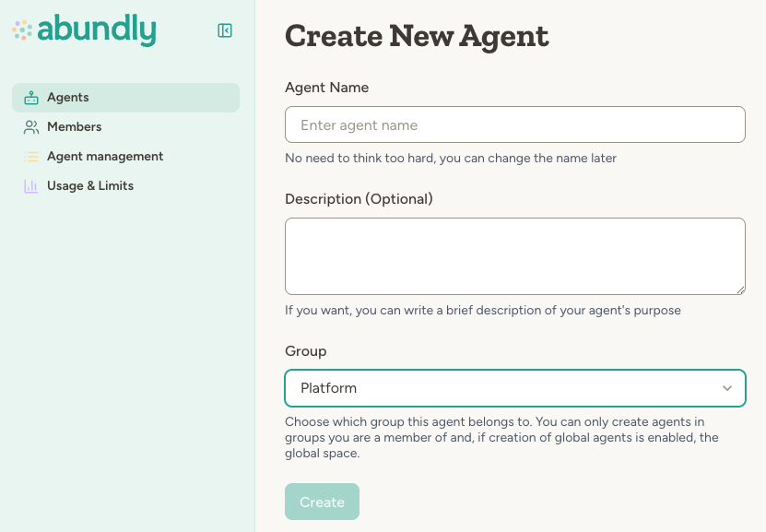Collapse the sidebar using the panel icon
The width and height of the screenshot is (766, 532).
(x=224, y=30)
